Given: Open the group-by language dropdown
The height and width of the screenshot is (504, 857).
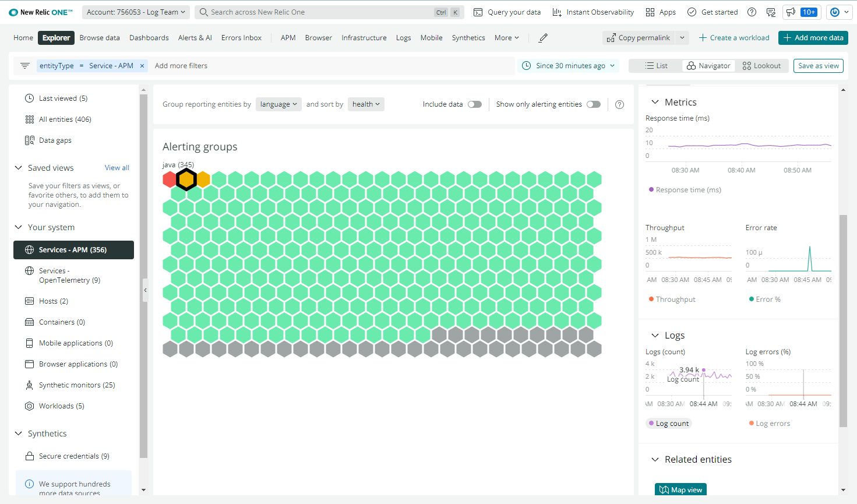Looking at the screenshot, I should coord(278,104).
